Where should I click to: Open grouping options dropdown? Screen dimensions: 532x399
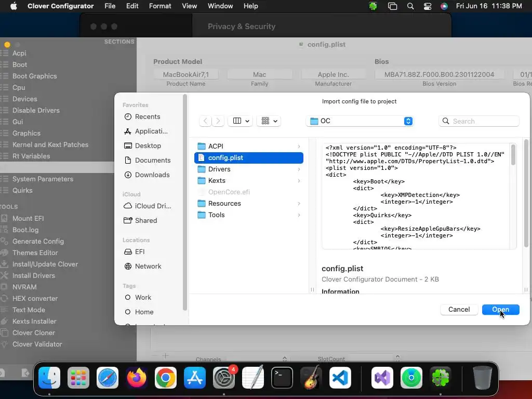(269, 121)
